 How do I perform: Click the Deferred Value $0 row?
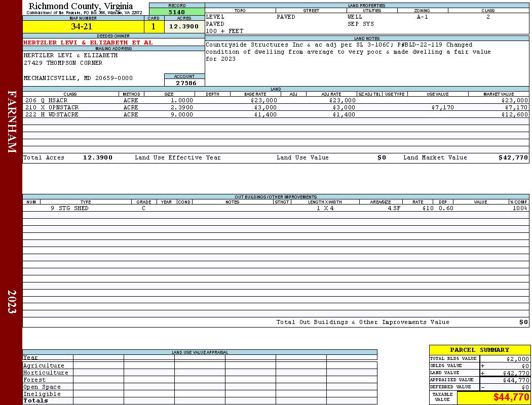(479, 387)
